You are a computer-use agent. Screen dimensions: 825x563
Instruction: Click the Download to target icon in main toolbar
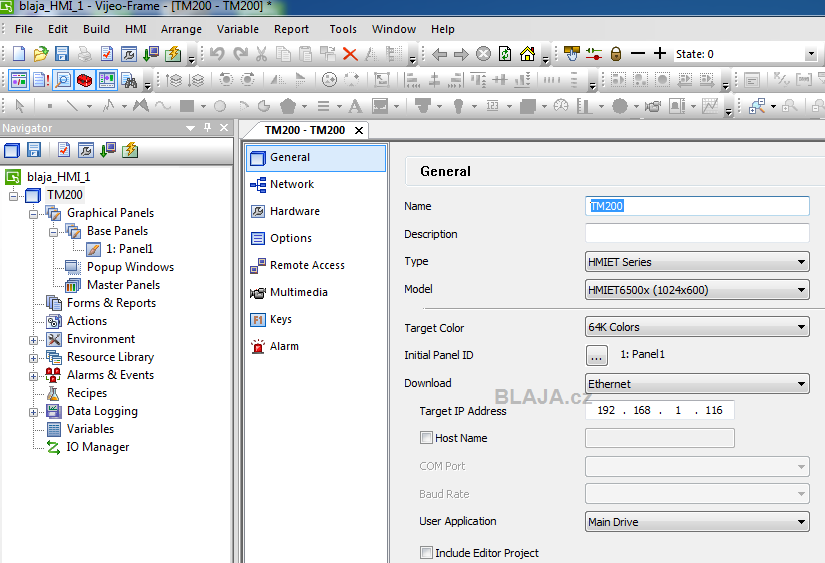151,54
